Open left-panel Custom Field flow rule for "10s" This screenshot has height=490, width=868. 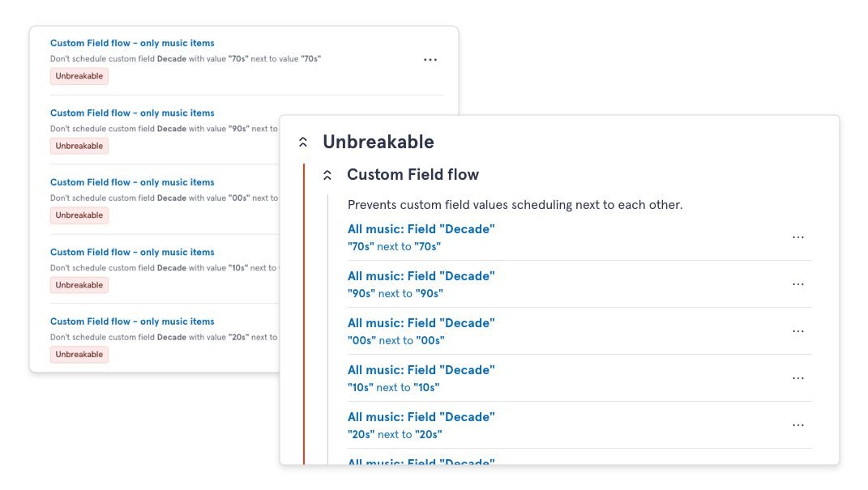(132, 252)
